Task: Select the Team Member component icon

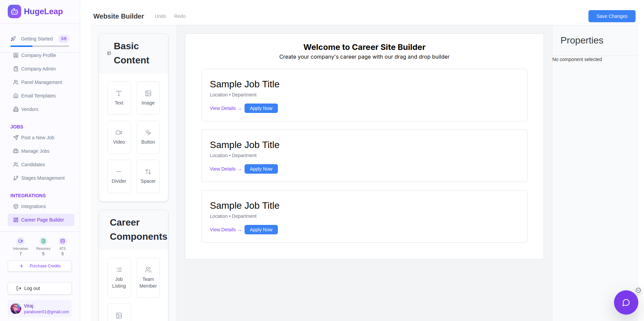Action: click(x=148, y=270)
